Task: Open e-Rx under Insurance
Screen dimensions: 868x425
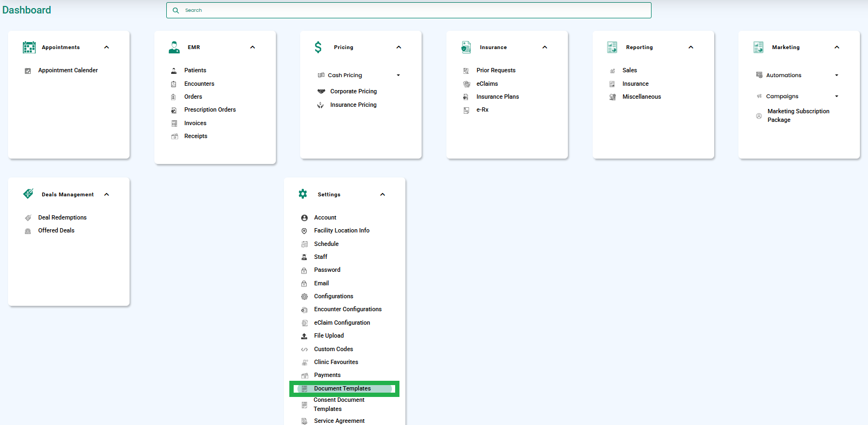Action: pyautogui.click(x=483, y=110)
